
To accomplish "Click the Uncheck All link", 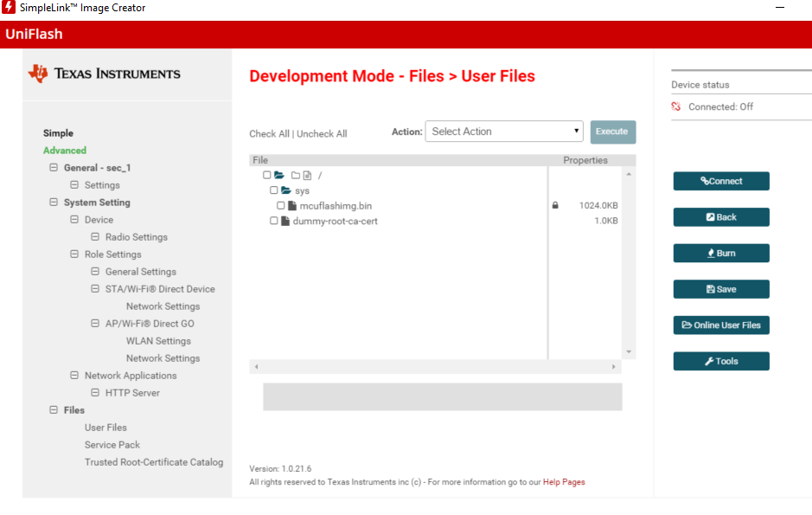I will click(322, 133).
